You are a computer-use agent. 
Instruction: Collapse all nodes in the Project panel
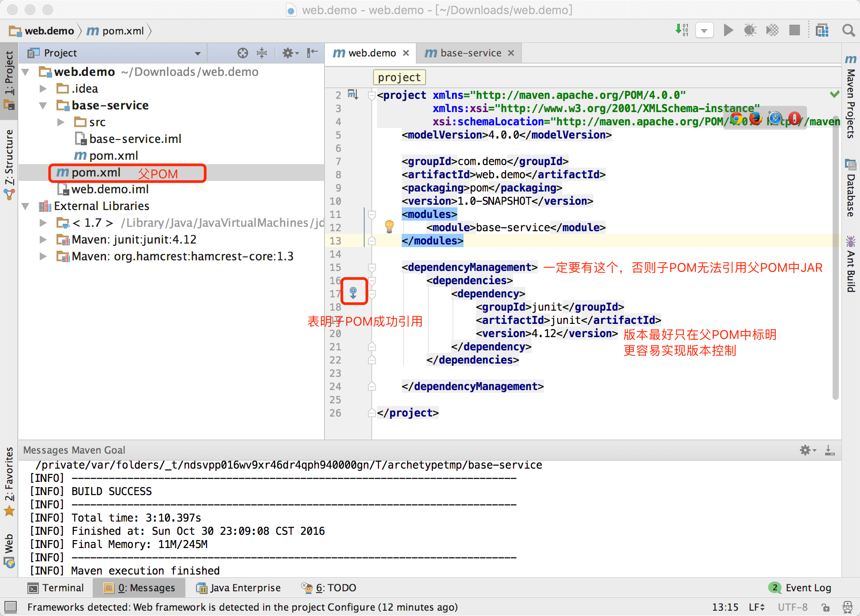[x=262, y=53]
